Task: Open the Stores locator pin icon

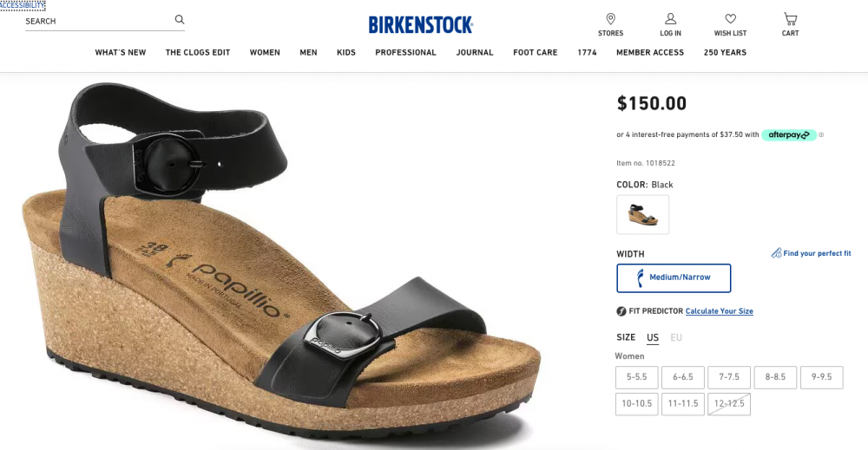Action: (610, 19)
